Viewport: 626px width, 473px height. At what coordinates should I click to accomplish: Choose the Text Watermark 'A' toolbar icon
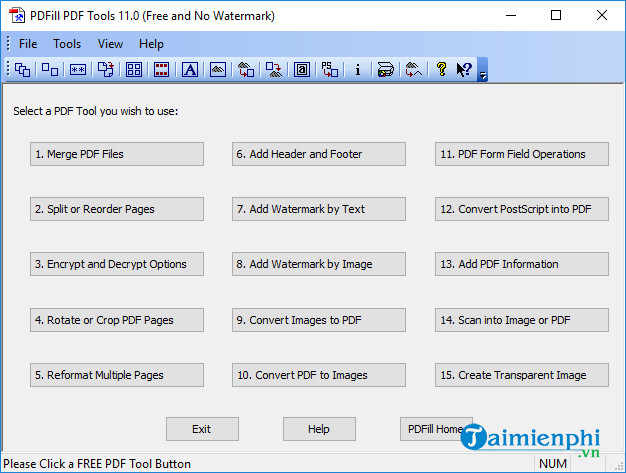click(x=189, y=70)
